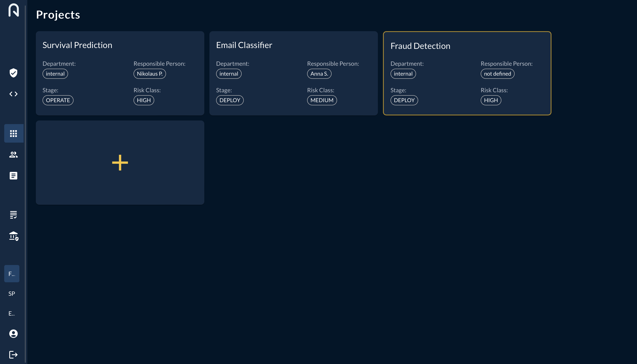Viewport: 637px width, 364px height.
Task: Click the internal department chip on Email Classifier
Action: tap(229, 74)
